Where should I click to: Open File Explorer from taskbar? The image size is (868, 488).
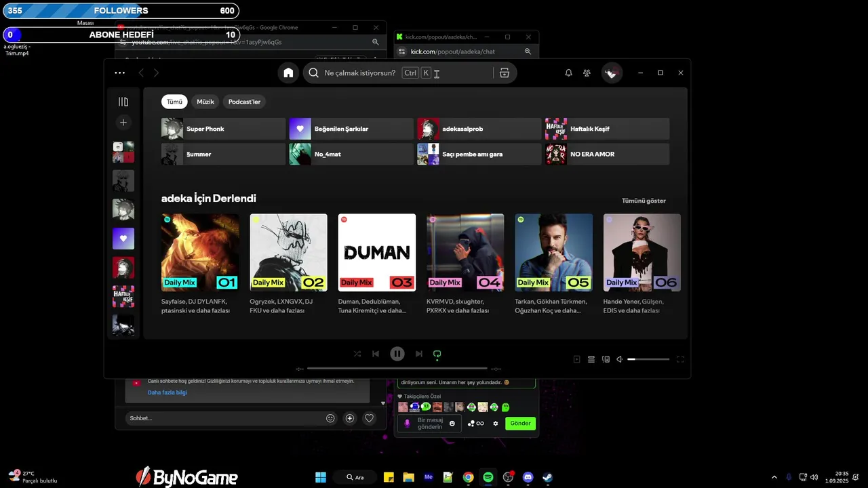tap(408, 477)
